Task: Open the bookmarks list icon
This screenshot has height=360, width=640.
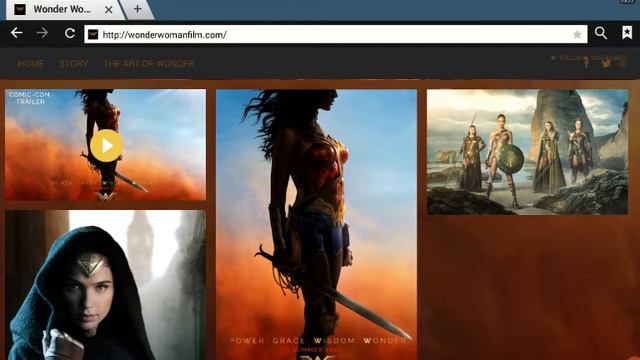Action: (627, 33)
